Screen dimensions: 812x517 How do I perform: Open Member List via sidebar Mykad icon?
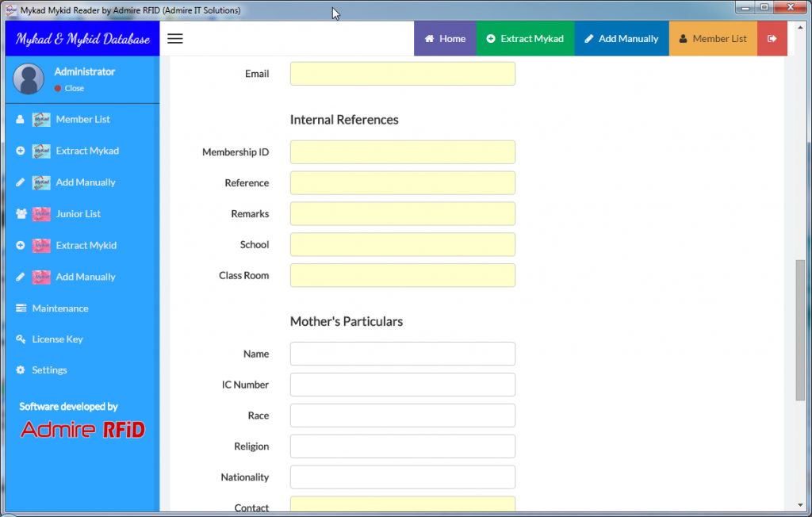(x=41, y=120)
